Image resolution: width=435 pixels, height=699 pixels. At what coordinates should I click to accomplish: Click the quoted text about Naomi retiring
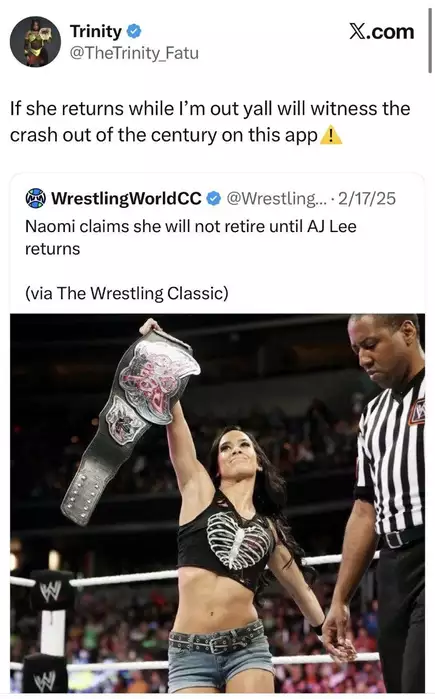click(x=191, y=237)
